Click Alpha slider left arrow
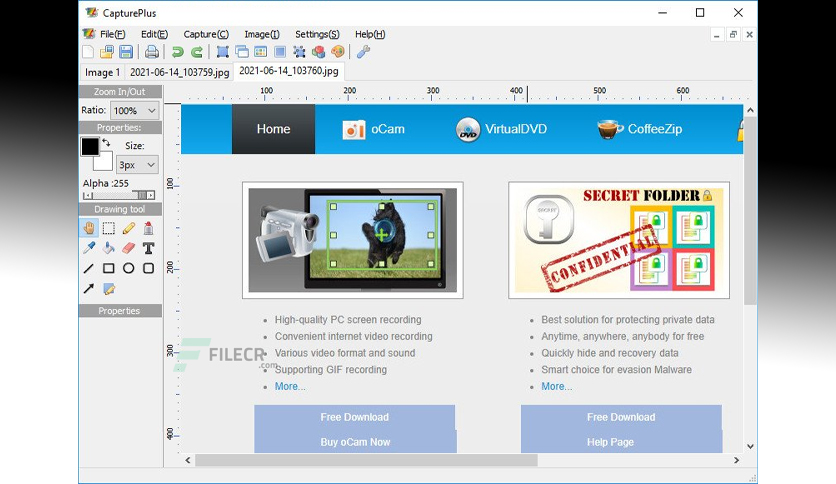The image size is (836, 484). [87, 196]
